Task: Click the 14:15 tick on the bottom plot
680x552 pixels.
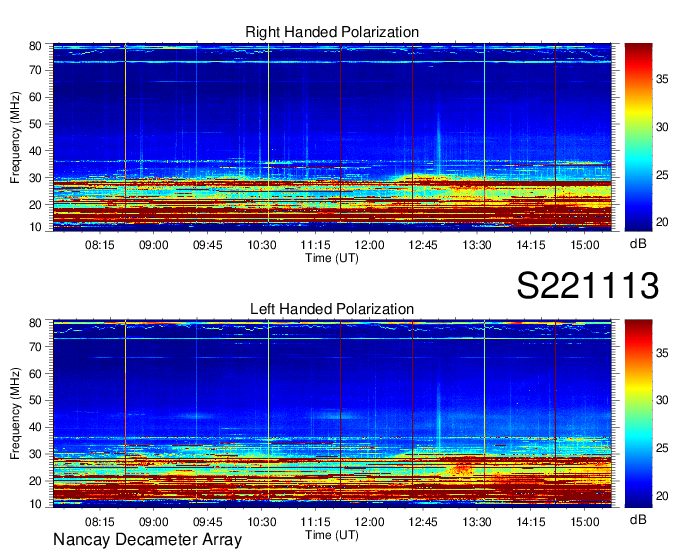Action: click(x=531, y=522)
